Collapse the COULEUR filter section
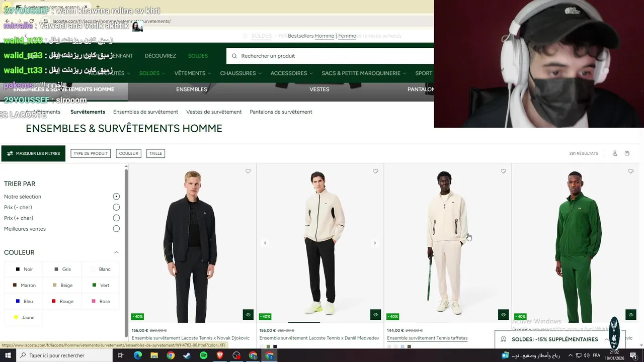This screenshot has height=362, width=644. point(116,252)
